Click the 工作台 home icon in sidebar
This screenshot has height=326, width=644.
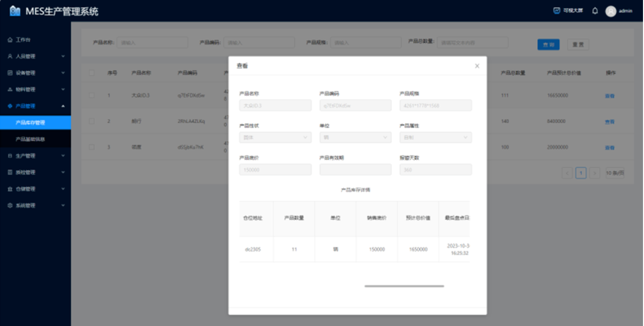(x=10, y=40)
